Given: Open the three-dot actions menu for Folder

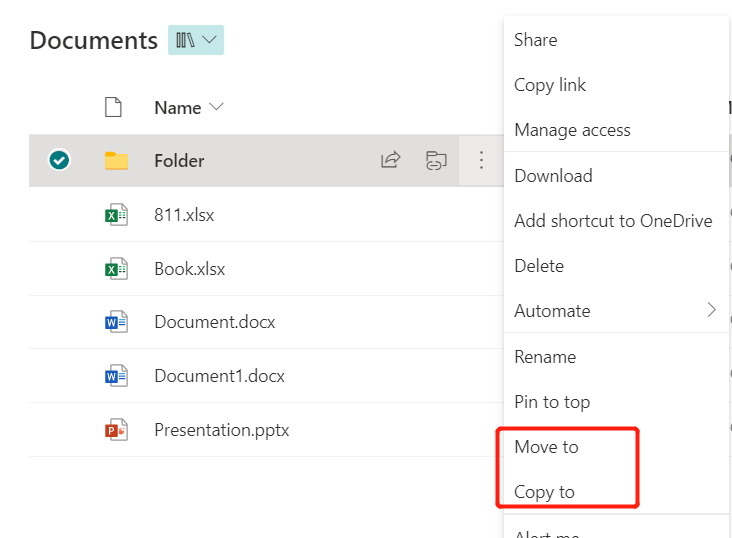Looking at the screenshot, I should 481,160.
